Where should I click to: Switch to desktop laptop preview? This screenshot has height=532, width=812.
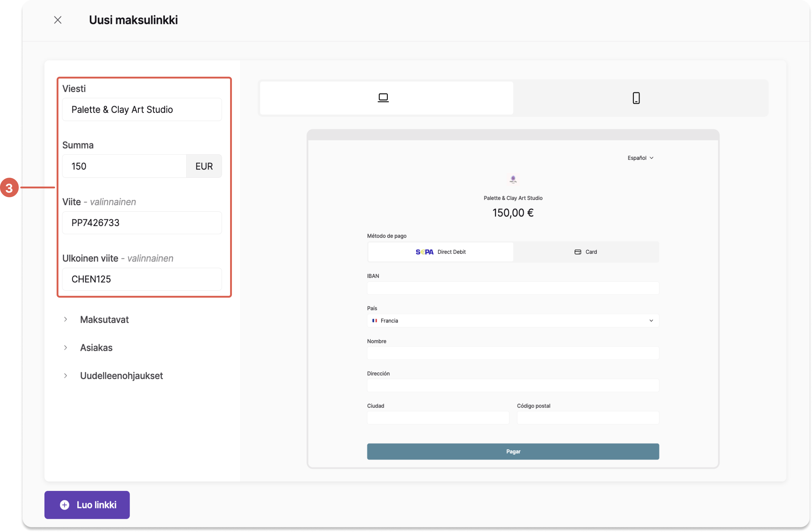pyautogui.click(x=386, y=98)
